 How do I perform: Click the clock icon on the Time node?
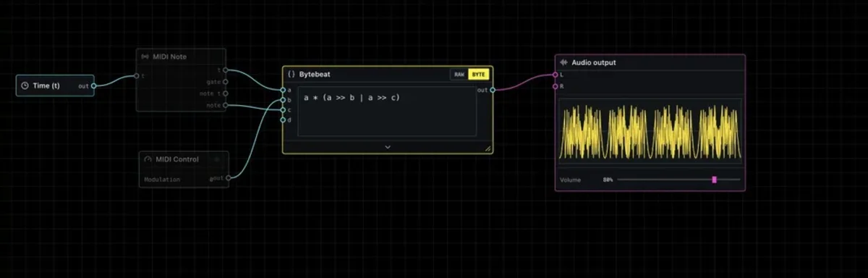point(25,85)
